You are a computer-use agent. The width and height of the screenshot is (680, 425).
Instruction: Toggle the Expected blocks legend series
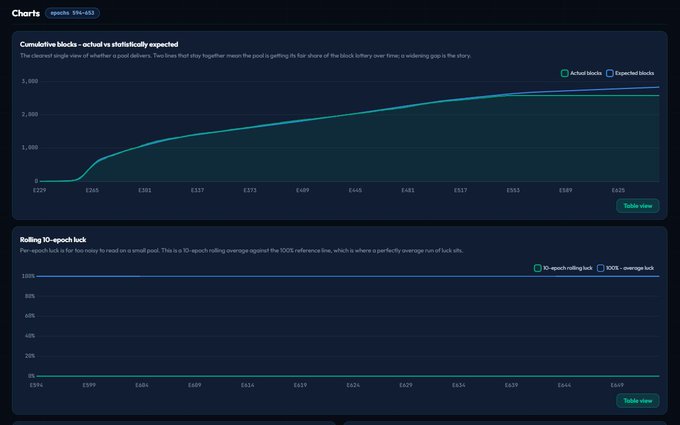(x=630, y=73)
